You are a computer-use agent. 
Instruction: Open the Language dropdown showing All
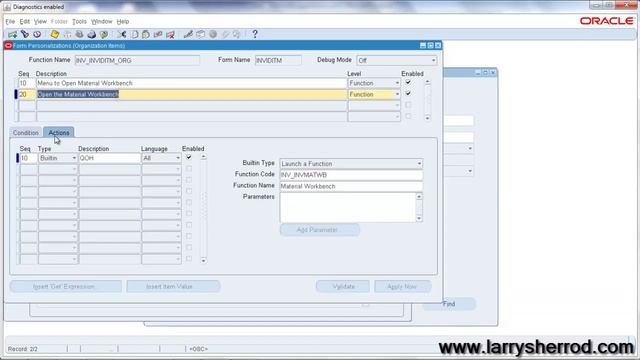(x=178, y=158)
